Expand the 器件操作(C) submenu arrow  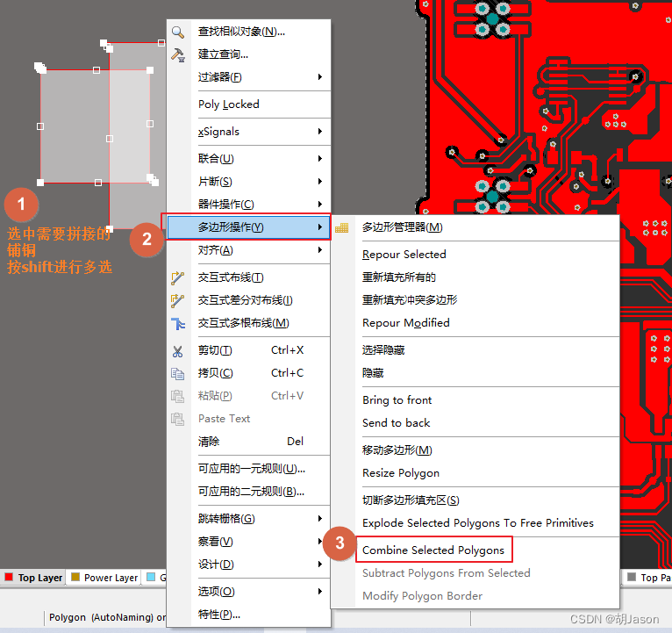tap(319, 205)
